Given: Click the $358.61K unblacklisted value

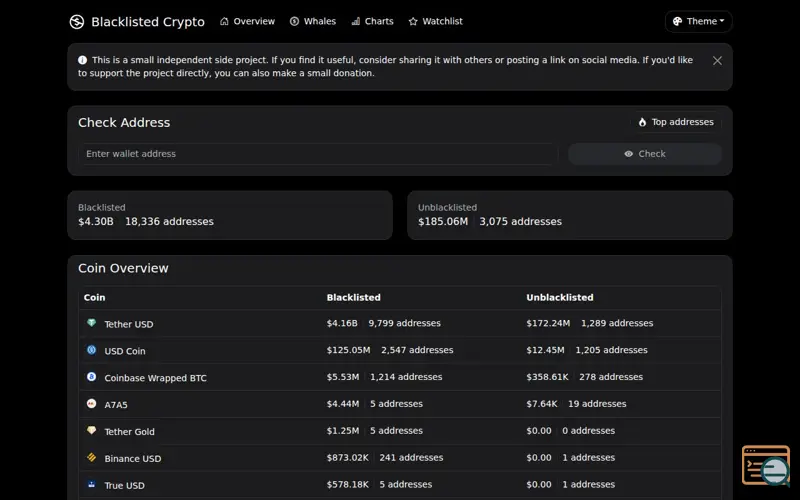Looking at the screenshot, I should [547, 377].
